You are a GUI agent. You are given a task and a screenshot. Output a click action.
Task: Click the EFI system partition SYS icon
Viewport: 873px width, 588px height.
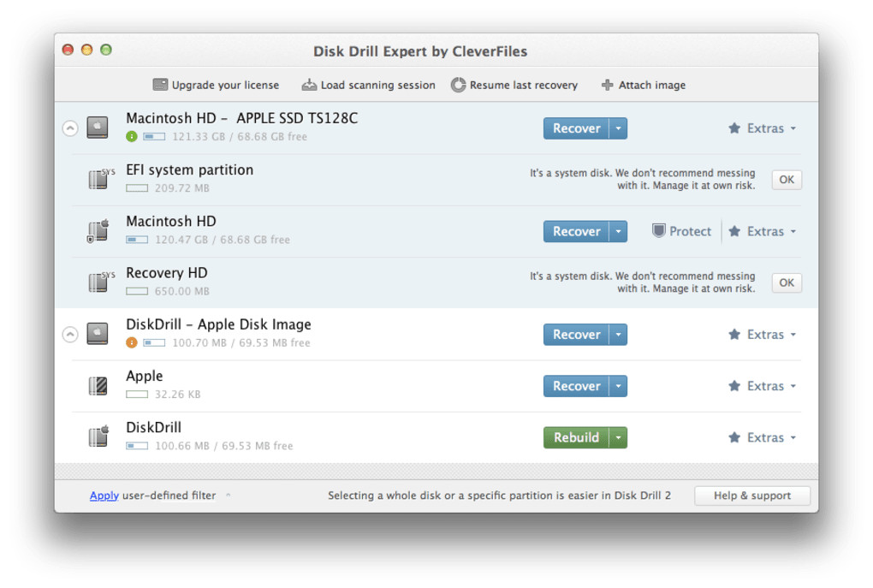[101, 179]
